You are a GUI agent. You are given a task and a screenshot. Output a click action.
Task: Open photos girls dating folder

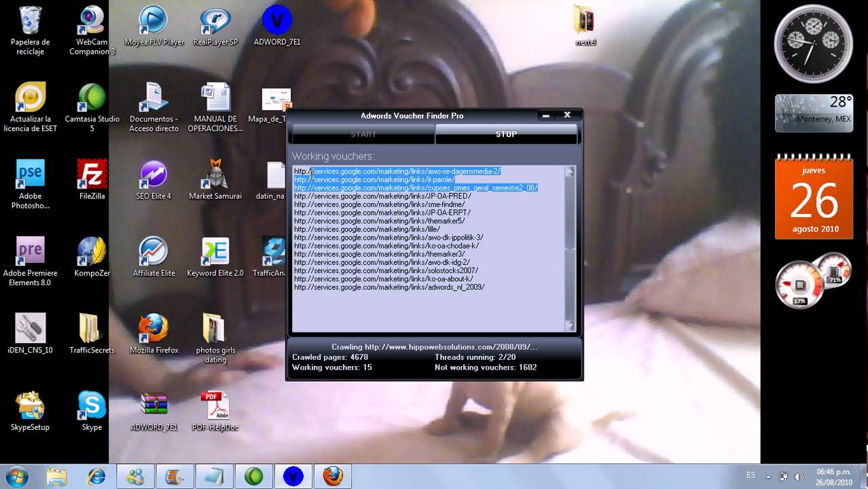[215, 339]
